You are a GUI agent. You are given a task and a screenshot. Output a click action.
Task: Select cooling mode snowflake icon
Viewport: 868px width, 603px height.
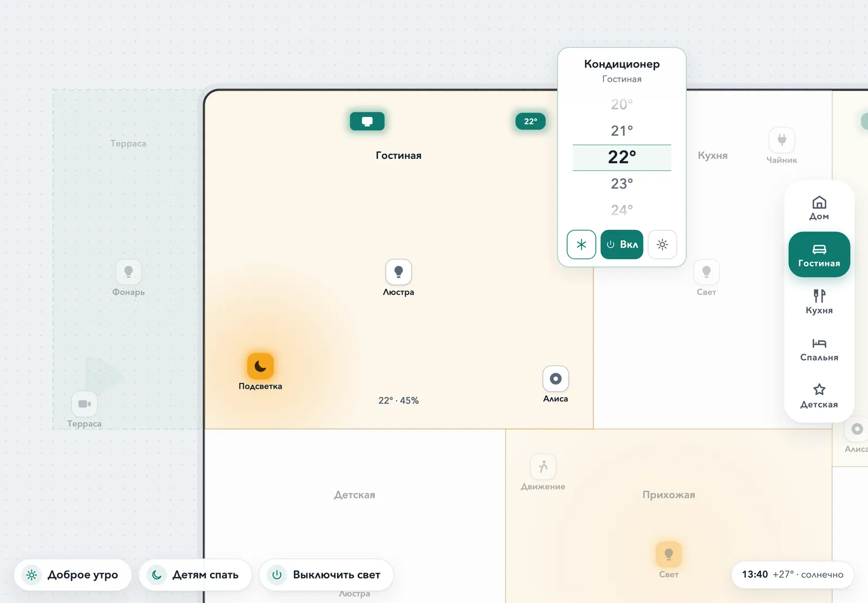pos(582,245)
